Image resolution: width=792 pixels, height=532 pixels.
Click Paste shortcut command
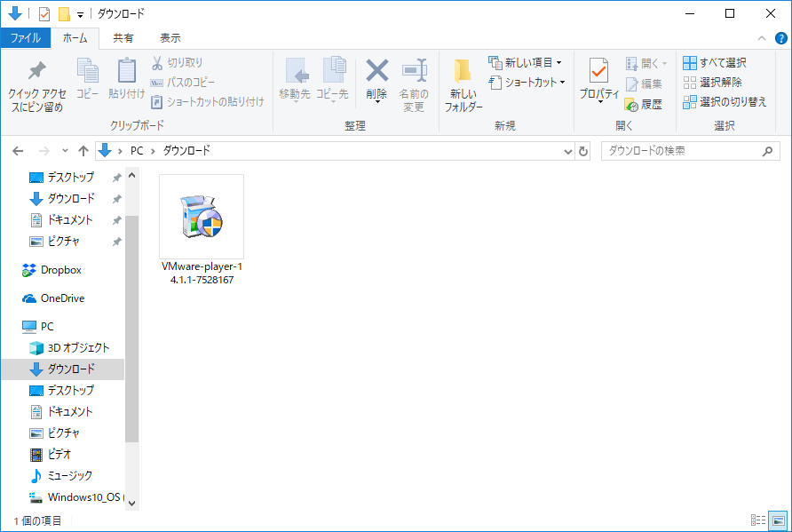208,102
